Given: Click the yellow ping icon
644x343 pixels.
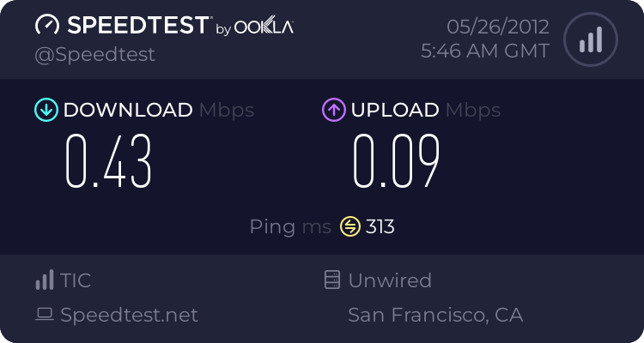Looking at the screenshot, I should 349,226.
